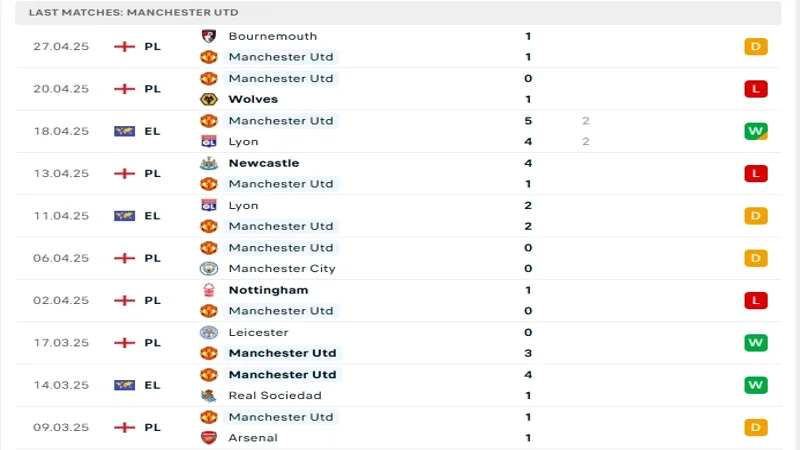
Task: Click the loss badge for Wolves match
Action: (x=755, y=89)
